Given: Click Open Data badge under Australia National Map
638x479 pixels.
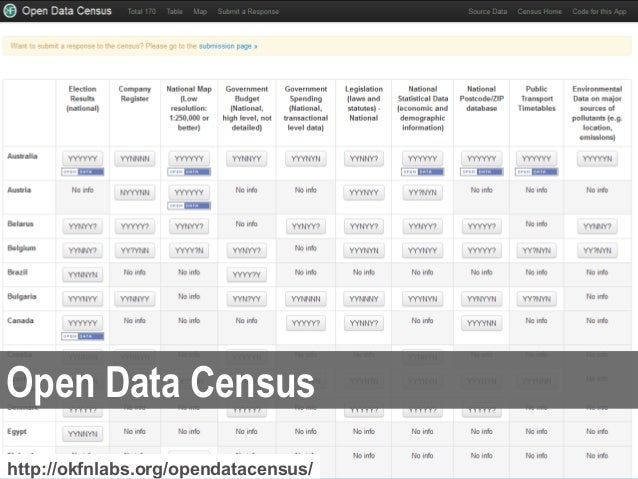Looking at the screenshot, I should pos(189,172).
